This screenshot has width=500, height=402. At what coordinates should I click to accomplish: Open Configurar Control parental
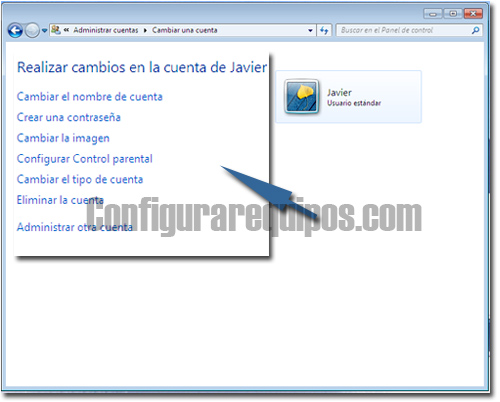pos(85,159)
